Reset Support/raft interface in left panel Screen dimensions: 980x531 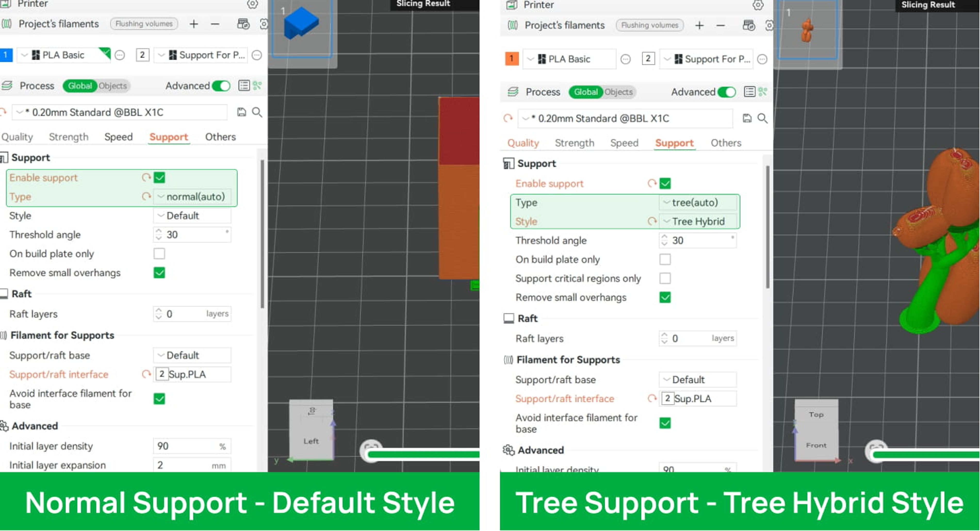146,375
